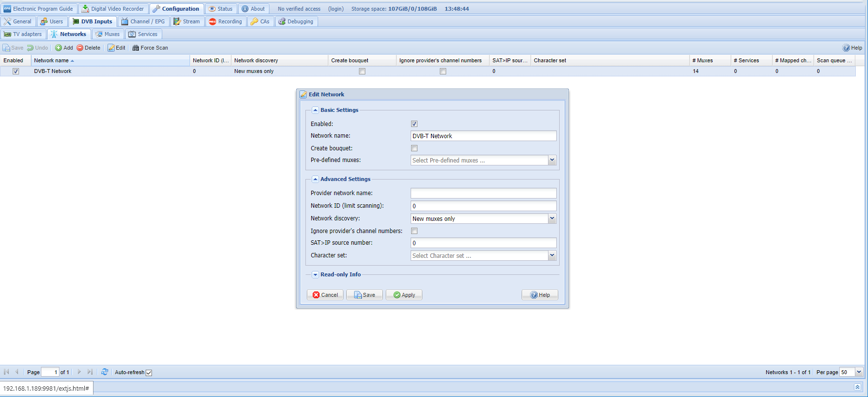Toggle the Auto-refresh checkbox
868x397 pixels.
149,373
